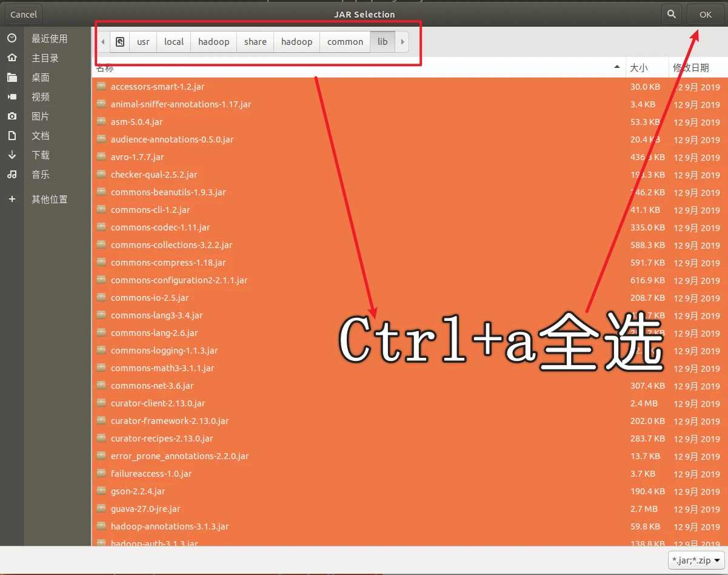Navigate to the hadoop folder after local
Image resolution: width=728 pixels, height=575 pixels.
coord(213,42)
